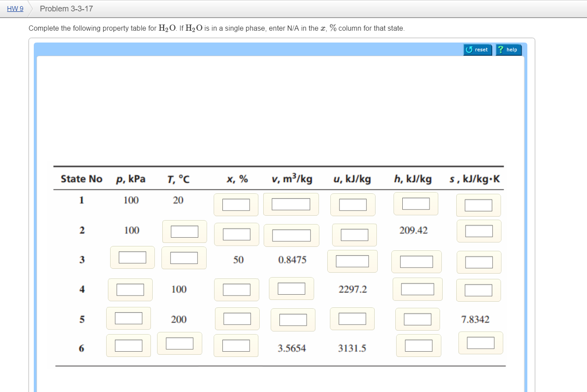Viewport: 587px width, 392px height.
Task: Click the s, kJ/kg·K input for State 4
Action: coord(478,290)
